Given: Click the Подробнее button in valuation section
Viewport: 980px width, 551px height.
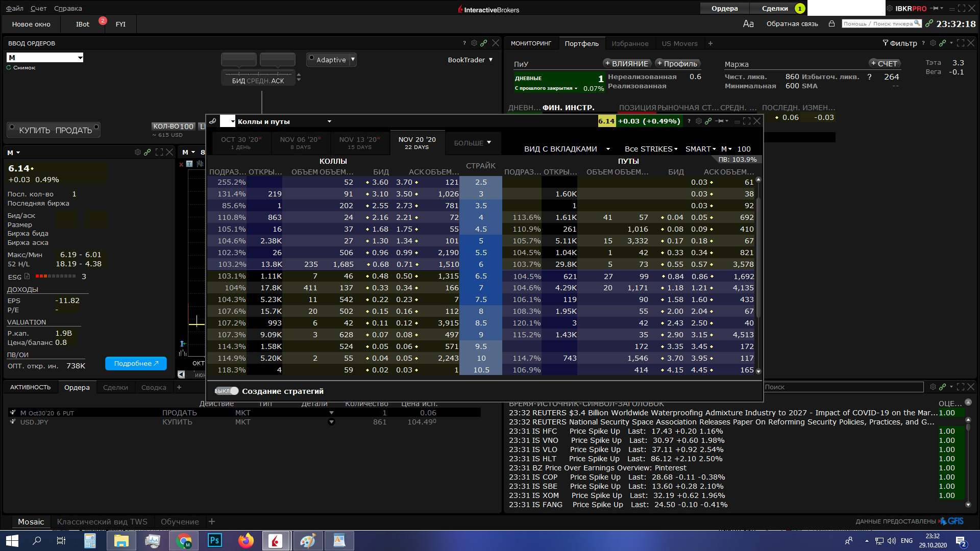Looking at the screenshot, I should click(x=134, y=363).
